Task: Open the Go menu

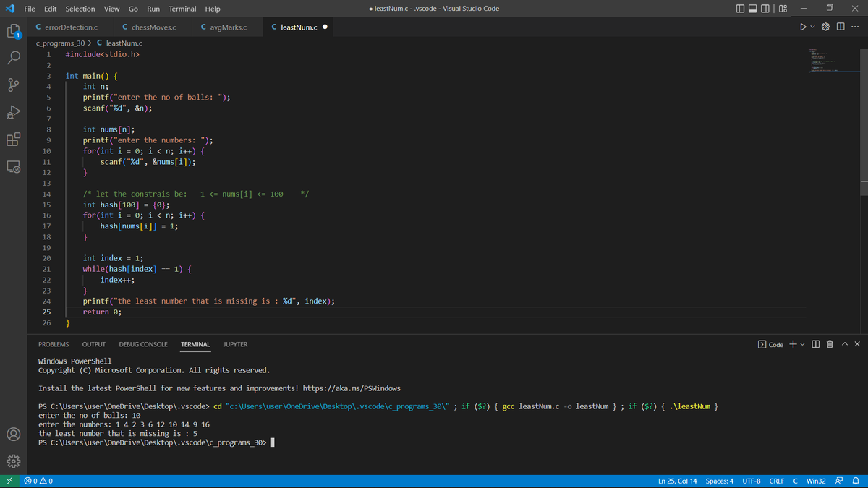Action: 133,9
